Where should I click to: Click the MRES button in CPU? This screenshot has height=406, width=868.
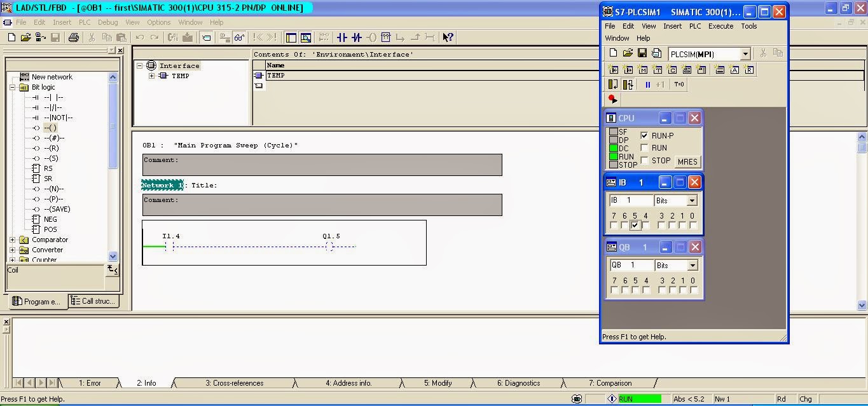[687, 161]
